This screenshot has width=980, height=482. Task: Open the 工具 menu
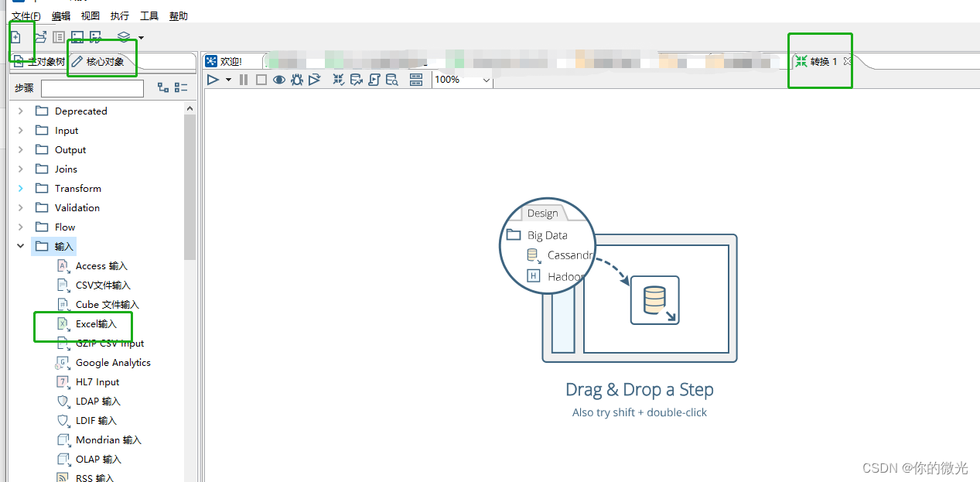(149, 16)
